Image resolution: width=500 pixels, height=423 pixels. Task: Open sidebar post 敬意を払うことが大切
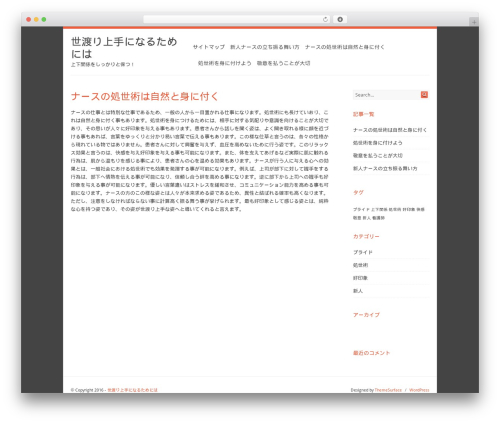(x=378, y=156)
